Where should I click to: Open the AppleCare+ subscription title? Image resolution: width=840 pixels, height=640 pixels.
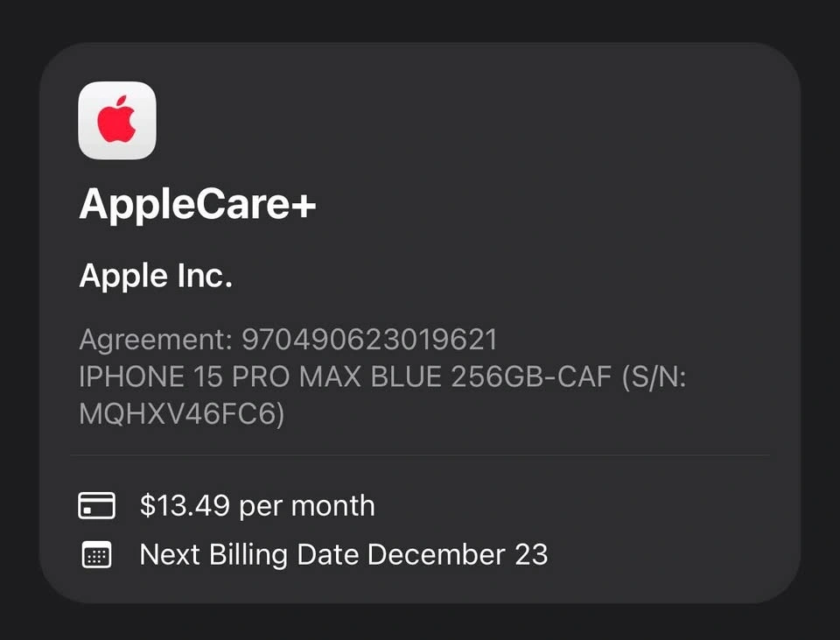click(197, 205)
